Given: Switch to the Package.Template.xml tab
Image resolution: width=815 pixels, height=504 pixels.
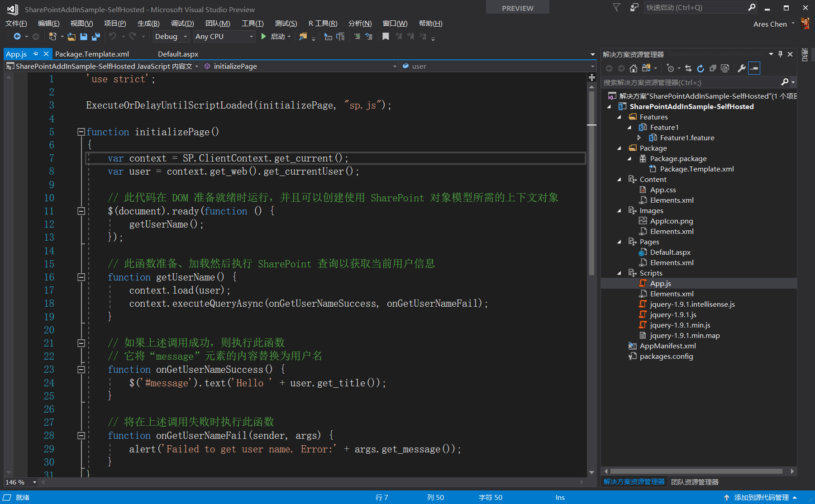Looking at the screenshot, I should (x=92, y=53).
